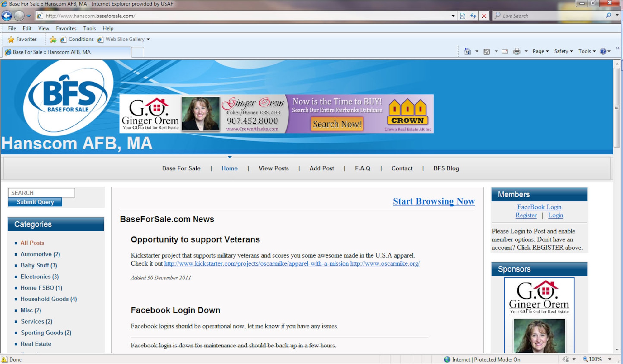Expand the Print options dropdown arrow
The image size is (623, 364).
[x=526, y=51]
